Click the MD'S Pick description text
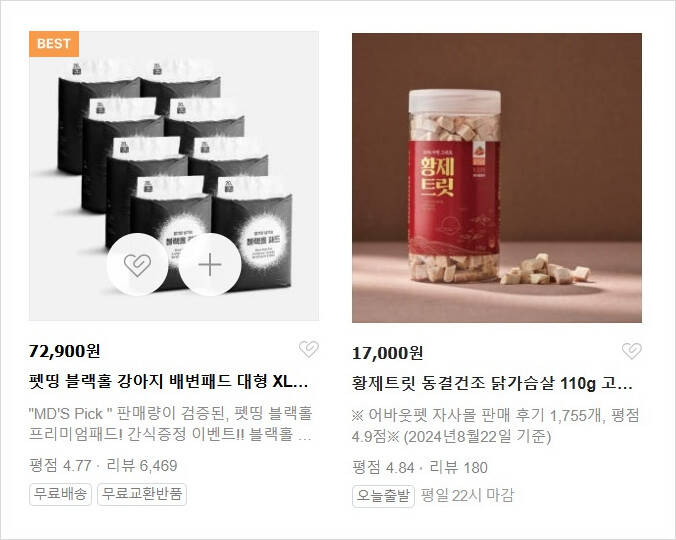 [x=170, y=424]
